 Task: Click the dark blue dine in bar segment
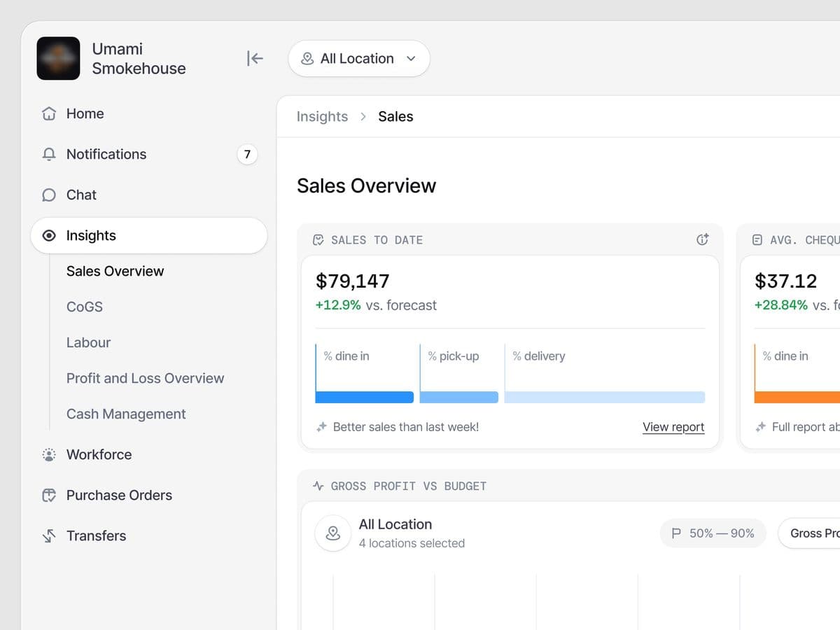pos(365,397)
